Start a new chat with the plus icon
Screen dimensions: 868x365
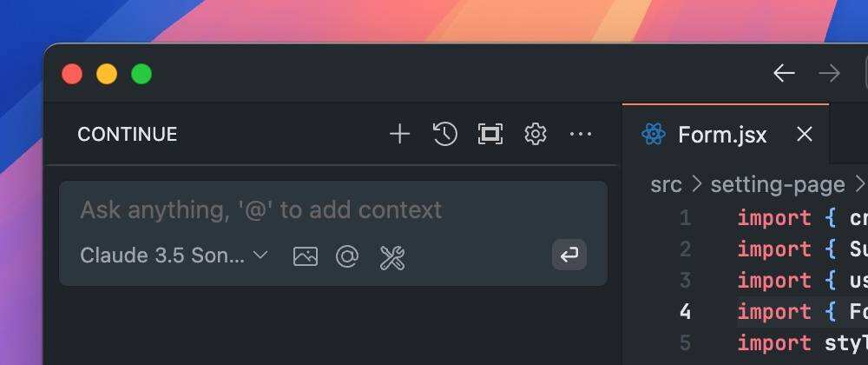tap(399, 134)
